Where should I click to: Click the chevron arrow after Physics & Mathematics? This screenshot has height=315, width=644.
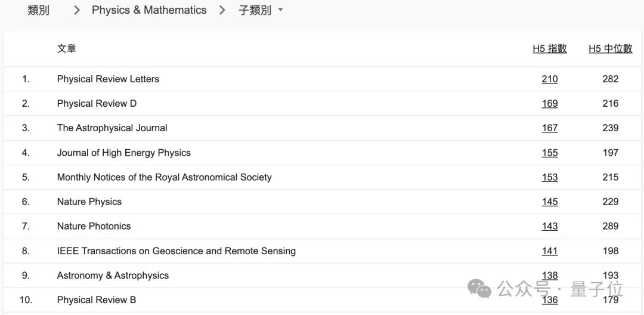click(222, 10)
